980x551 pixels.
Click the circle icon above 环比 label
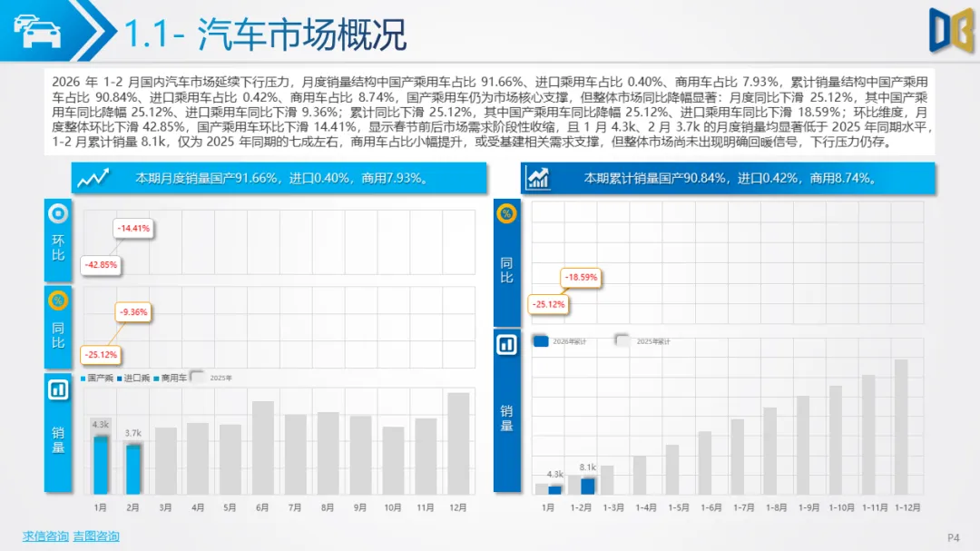[58, 214]
